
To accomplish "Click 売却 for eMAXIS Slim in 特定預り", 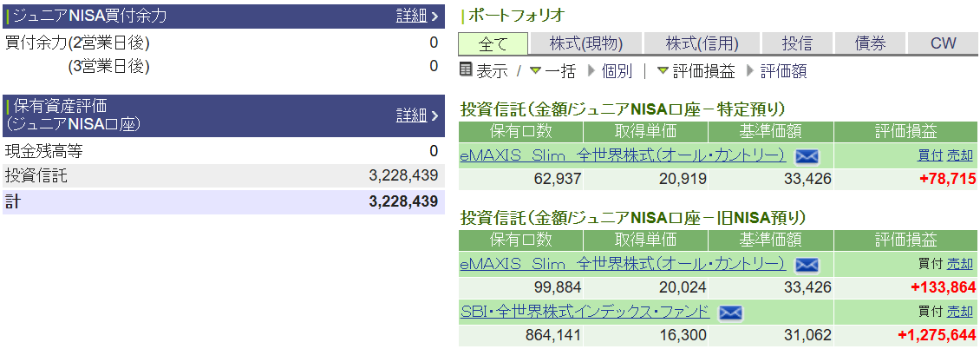I will coord(959,155).
